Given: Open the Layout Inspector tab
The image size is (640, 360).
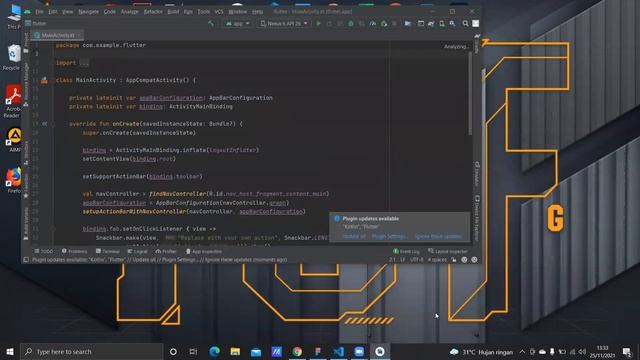Looking at the screenshot, I should coord(448,251).
